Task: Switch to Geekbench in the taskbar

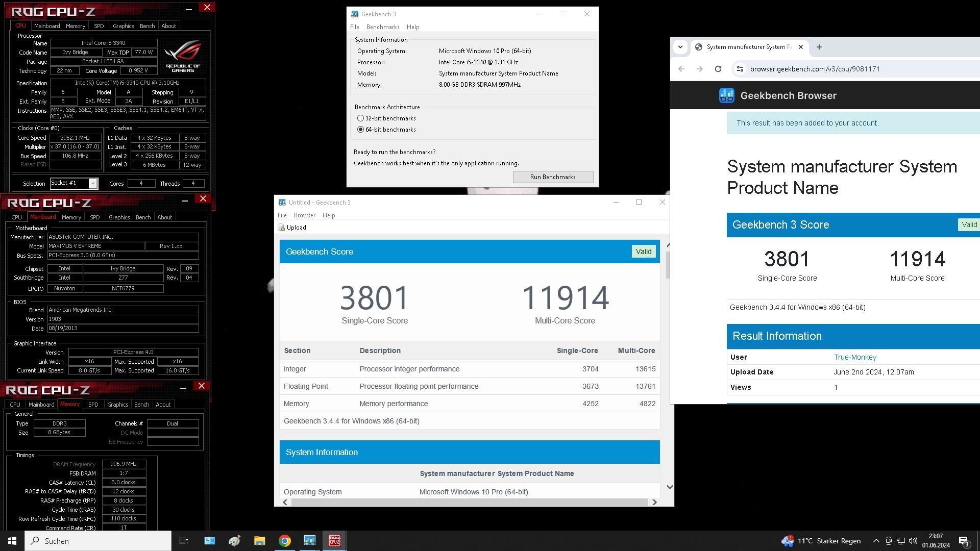Action: pyautogui.click(x=309, y=541)
